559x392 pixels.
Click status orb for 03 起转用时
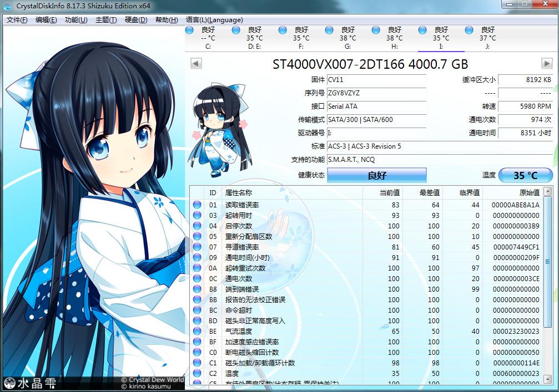click(x=197, y=215)
